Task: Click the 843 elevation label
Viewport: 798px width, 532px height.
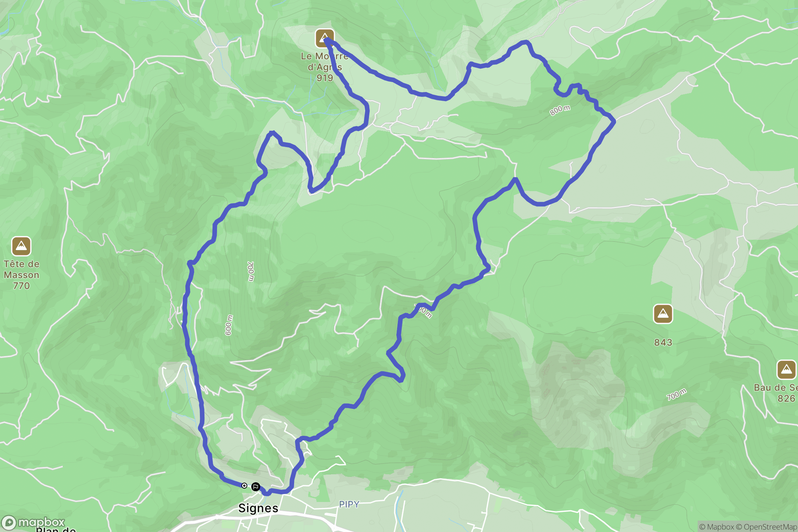Action: pyautogui.click(x=663, y=342)
